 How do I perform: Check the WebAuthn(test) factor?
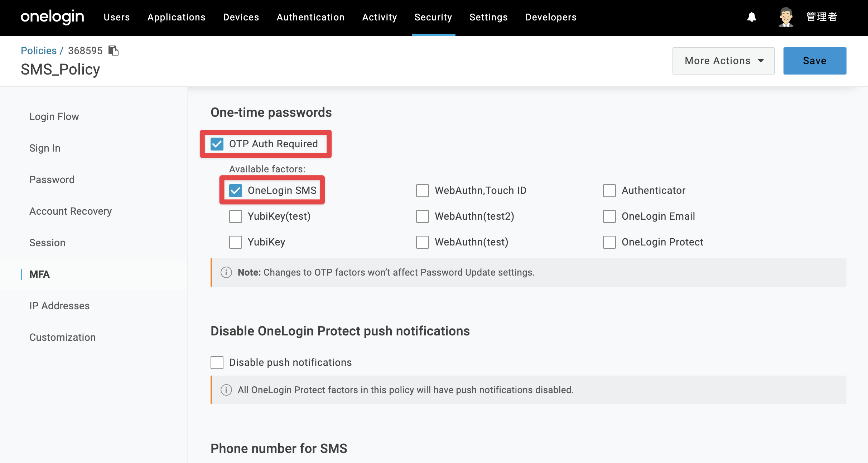click(x=423, y=242)
